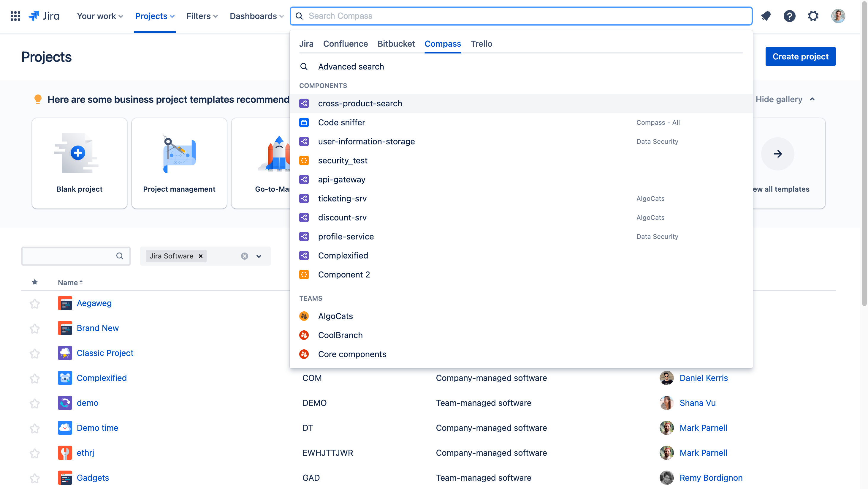Star the Classic Project

[35, 354]
